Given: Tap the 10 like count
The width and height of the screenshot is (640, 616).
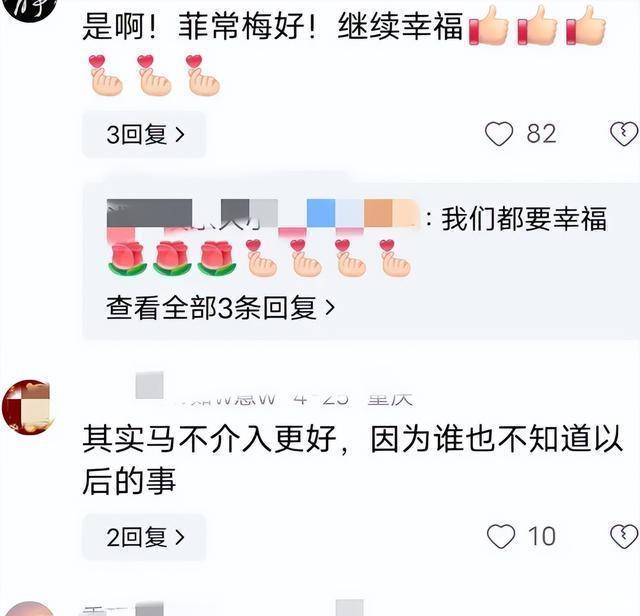Looking at the screenshot, I should click(542, 536).
